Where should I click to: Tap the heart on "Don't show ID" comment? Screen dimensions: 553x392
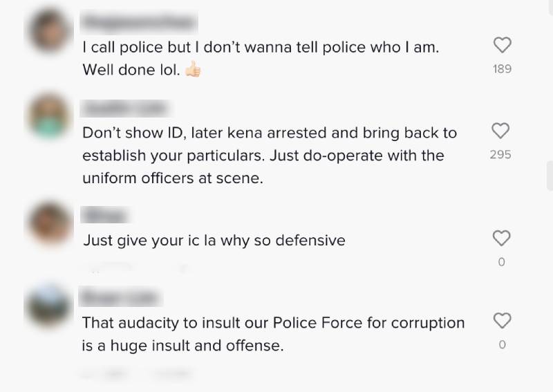click(x=500, y=131)
